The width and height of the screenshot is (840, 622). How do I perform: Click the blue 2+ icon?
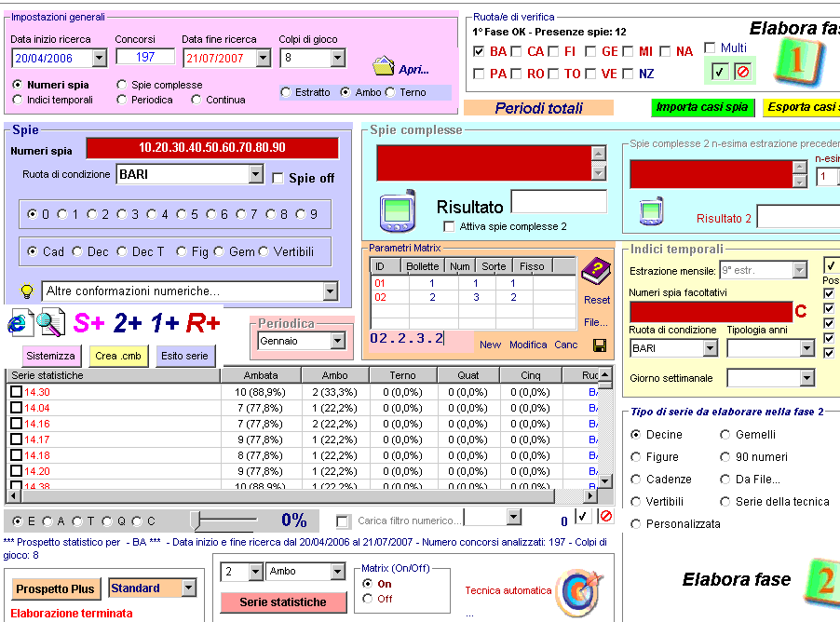[x=128, y=323]
